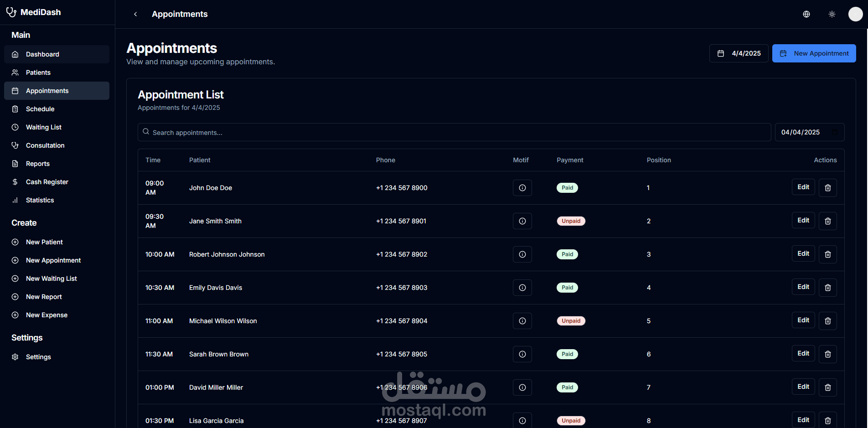Delete David Miller Miller's appointment
Viewport: 868px width, 428px height.
(x=828, y=387)
